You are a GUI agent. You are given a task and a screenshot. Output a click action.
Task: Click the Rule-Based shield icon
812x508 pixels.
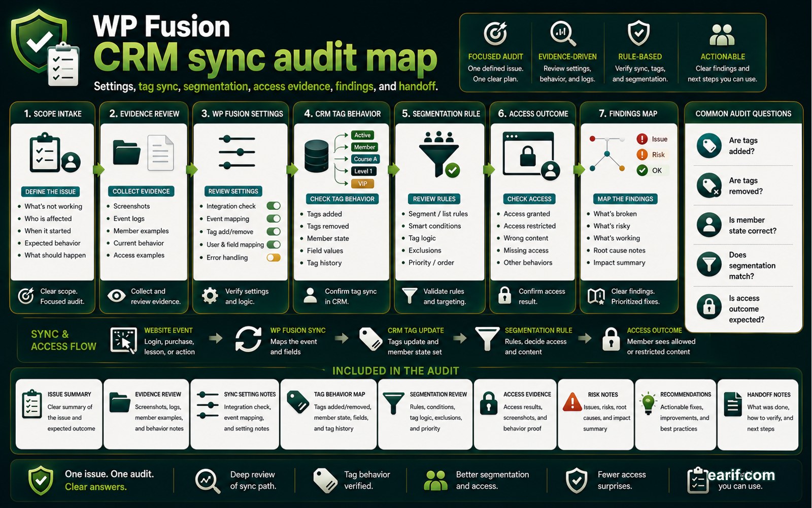tap(638, 34)
